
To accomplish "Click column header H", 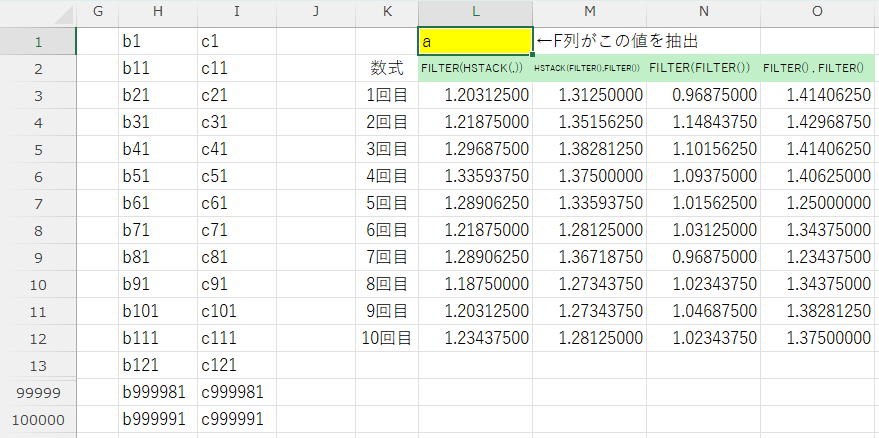I will point(158,12).
